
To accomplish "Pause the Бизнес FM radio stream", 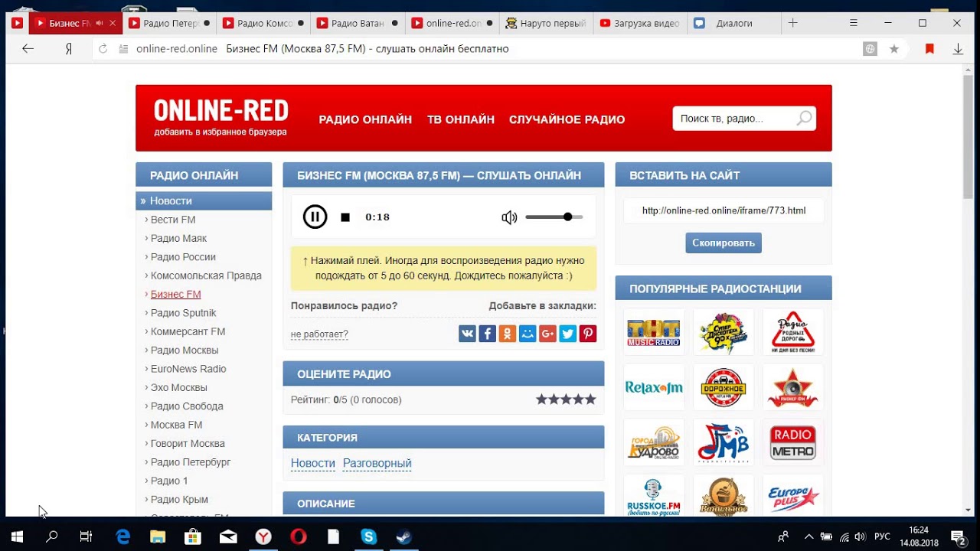I will 315,217.
